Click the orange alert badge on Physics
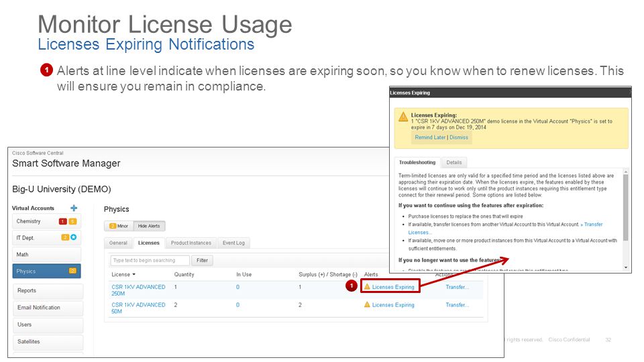 point(72,271)
